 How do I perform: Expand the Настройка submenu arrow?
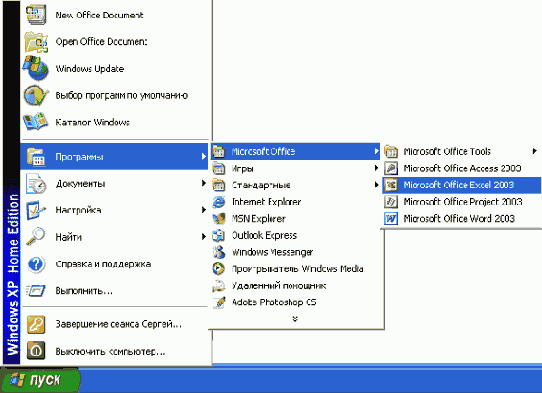[204, 210]
